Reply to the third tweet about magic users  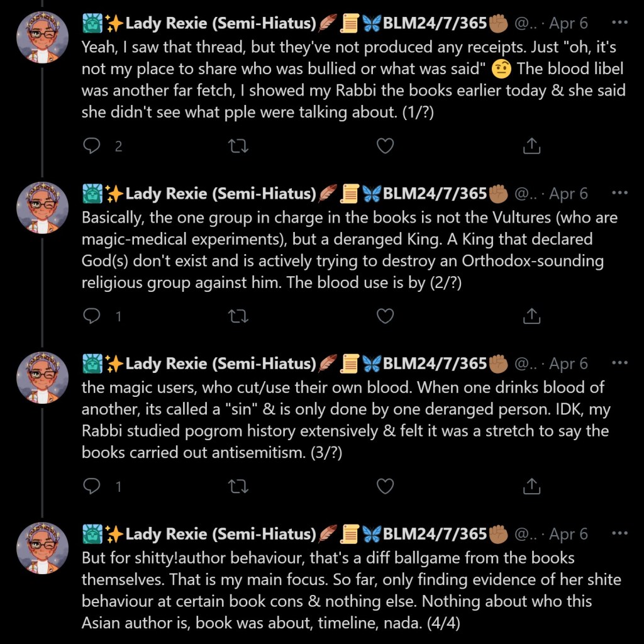click(x=92, y=486)
